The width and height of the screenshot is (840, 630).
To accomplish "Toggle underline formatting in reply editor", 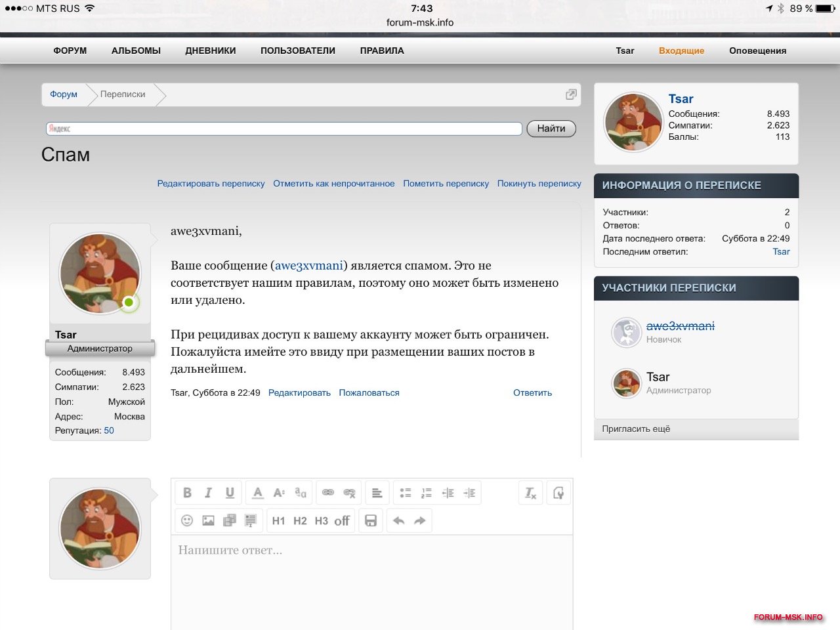I will click(x=230, y=493).
